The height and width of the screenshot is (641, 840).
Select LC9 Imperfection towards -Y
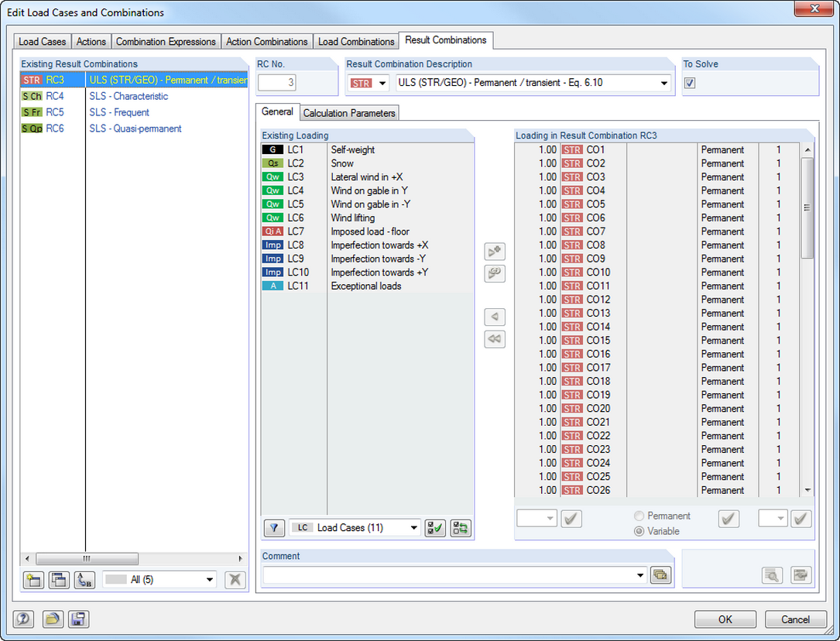tap(367, 259)
